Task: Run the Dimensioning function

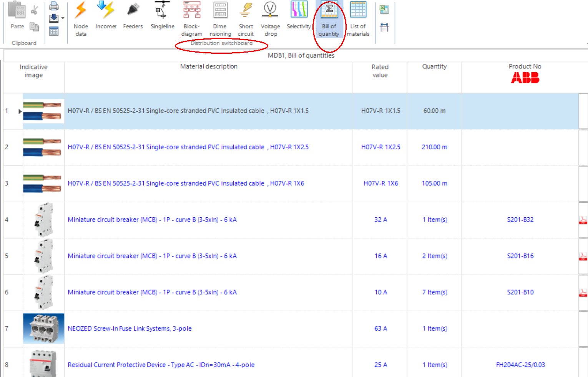Action: (x=219, y=17)
